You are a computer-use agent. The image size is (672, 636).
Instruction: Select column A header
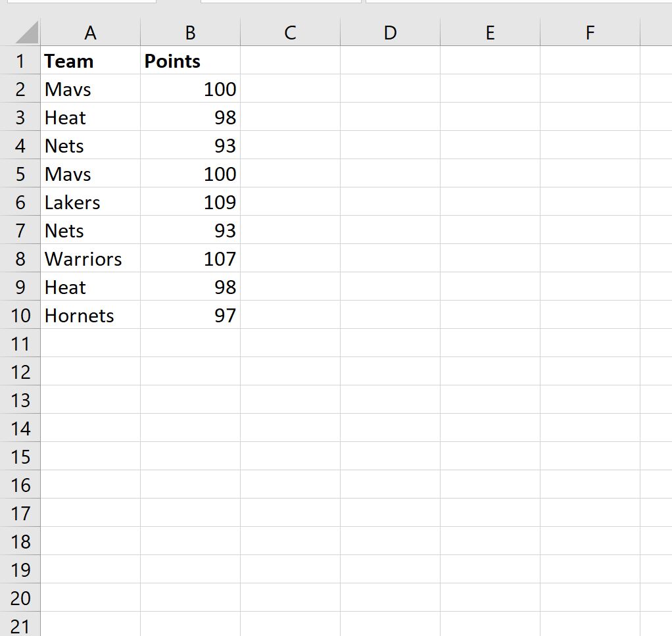(90, 32)
